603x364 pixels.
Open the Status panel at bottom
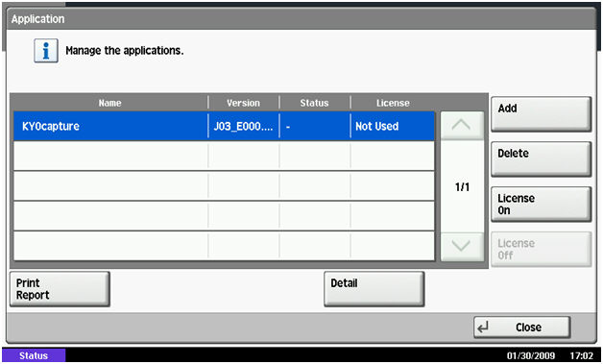34,355
